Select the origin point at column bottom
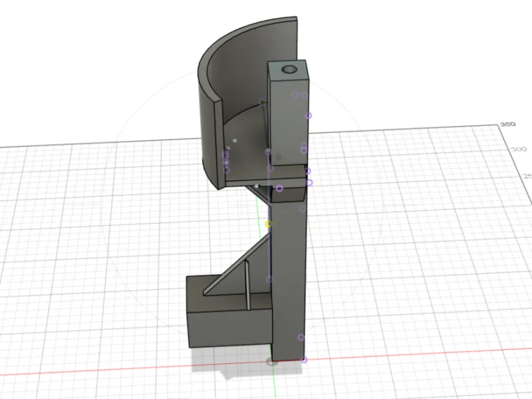Viewport: 532px width, 399px height. coord(271,362)
